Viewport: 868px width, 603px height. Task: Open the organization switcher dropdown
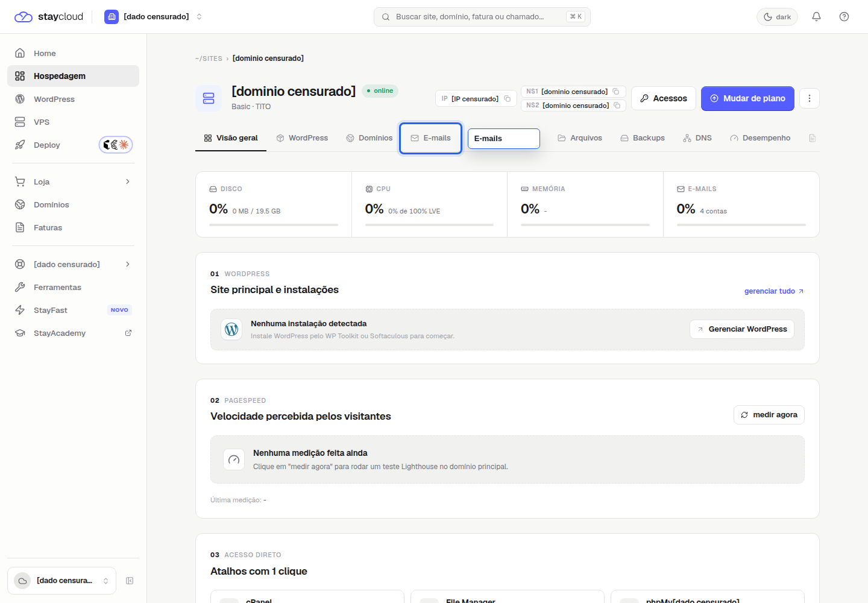[154, 16]
